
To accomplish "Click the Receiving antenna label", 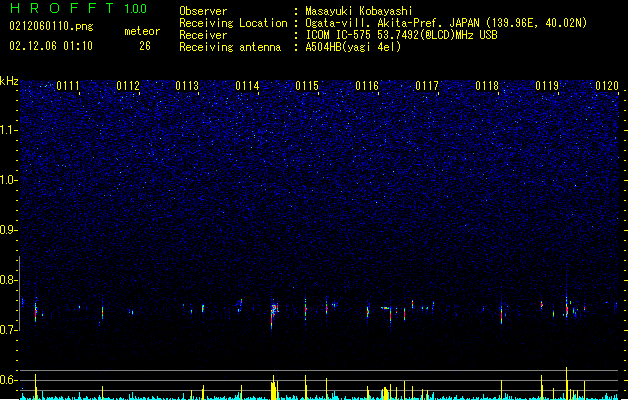I will tap(230, 47).
